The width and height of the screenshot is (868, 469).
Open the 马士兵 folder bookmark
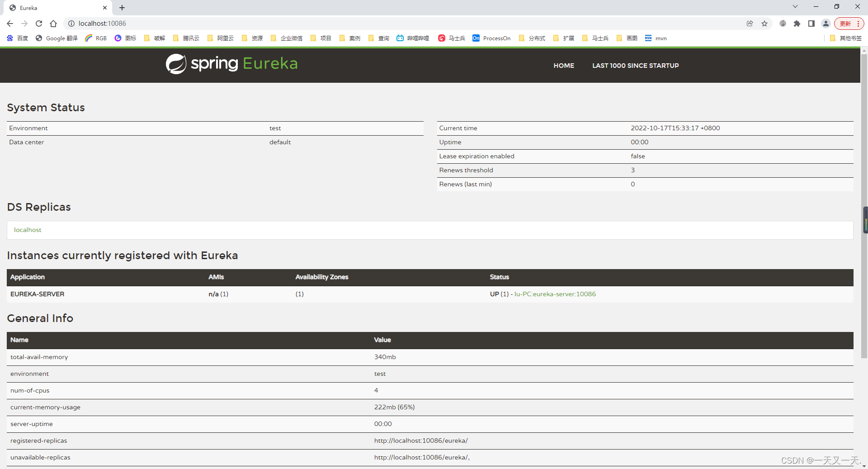click(595, 38)
